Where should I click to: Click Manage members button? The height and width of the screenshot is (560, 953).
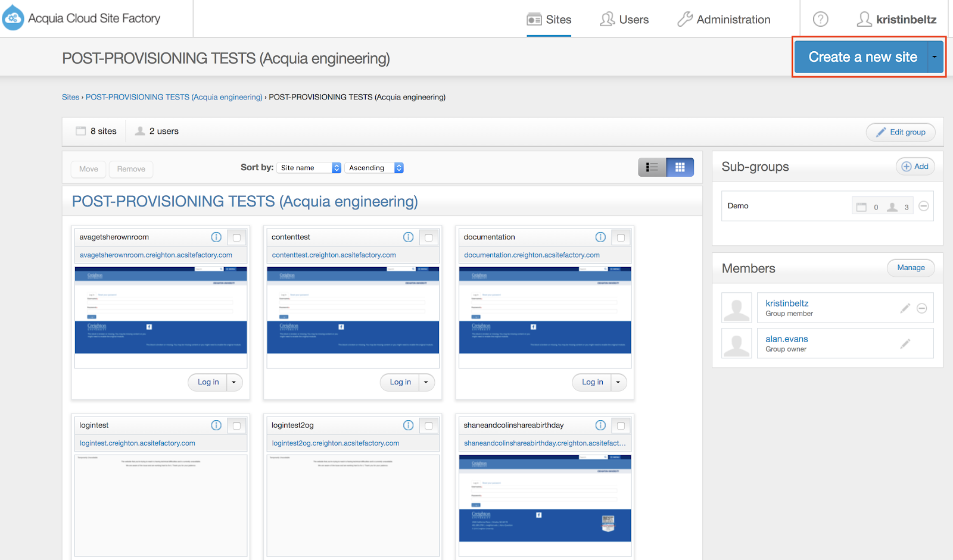pyautogui.click(x=911, y=268)
